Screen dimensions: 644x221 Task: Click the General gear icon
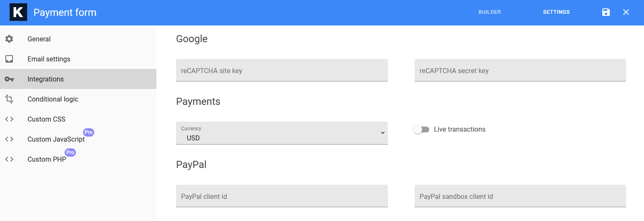[9, 39]
